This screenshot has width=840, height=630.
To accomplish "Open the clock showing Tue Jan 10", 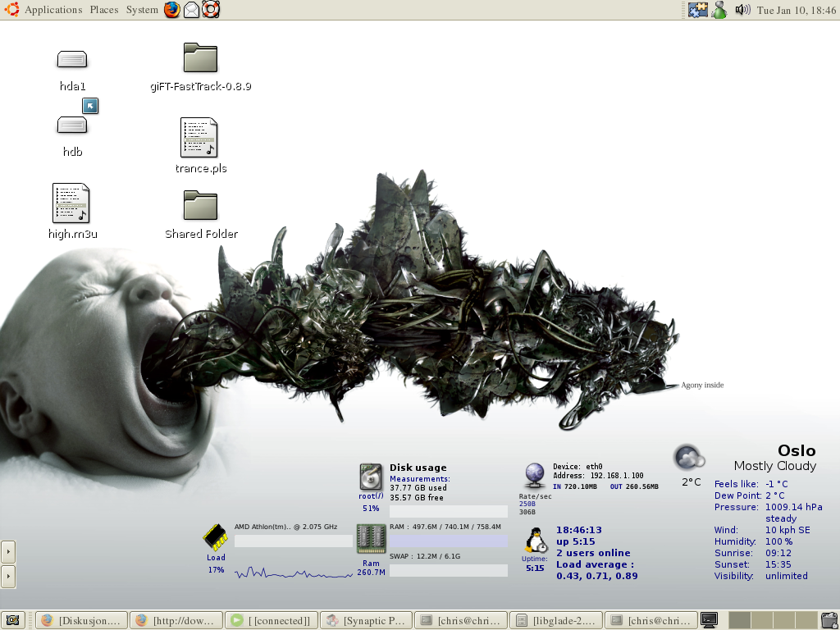I will pyautogui.click(x=795, y=10).
